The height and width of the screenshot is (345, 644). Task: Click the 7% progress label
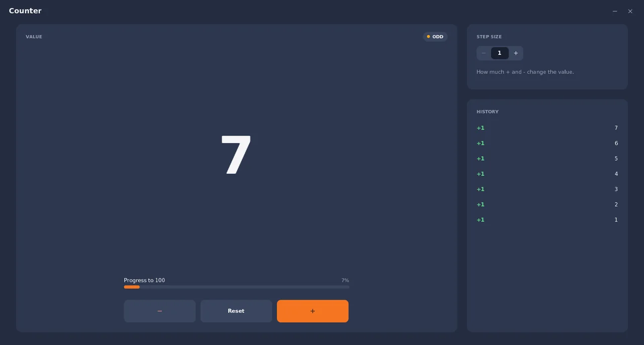click(345, 281)
